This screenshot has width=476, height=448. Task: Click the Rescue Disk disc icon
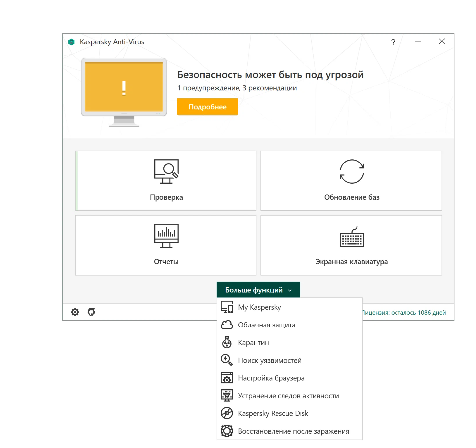pyautogui.click(x=227, y=413)
